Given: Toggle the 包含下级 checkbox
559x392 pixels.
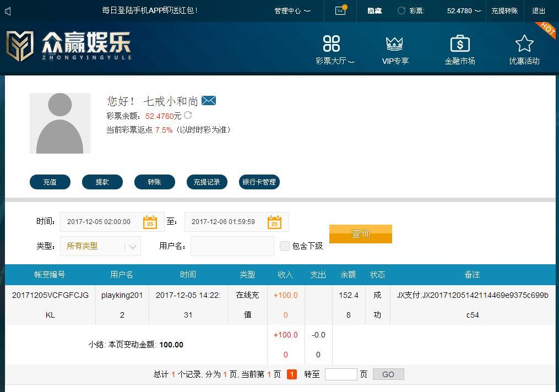Looking at the screenshot, I should tap(285, 246).
